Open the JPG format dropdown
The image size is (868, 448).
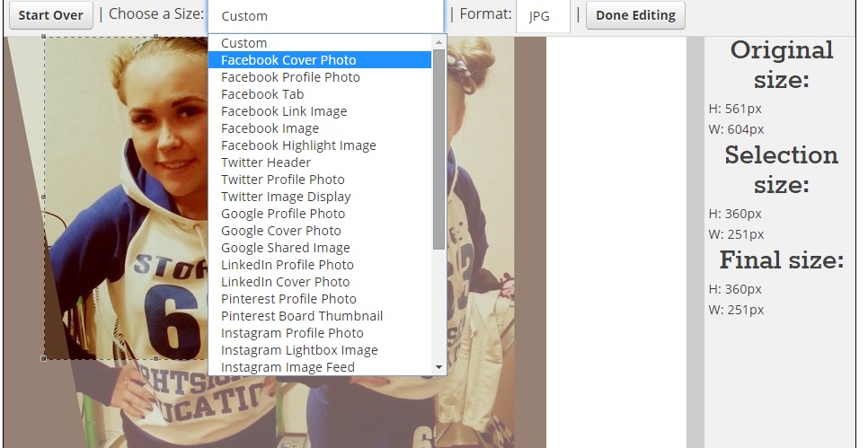tap(543, 16)
